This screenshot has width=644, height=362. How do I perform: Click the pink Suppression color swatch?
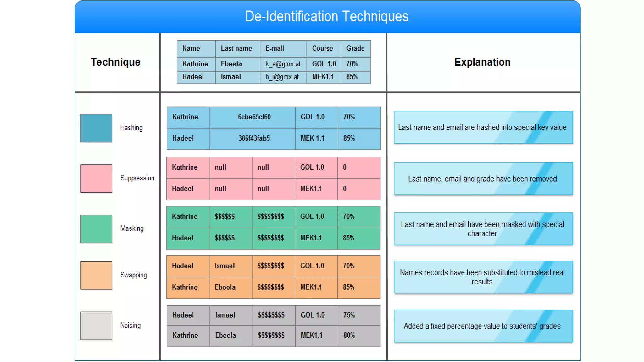pyautogui.click(x=96, y=178)
